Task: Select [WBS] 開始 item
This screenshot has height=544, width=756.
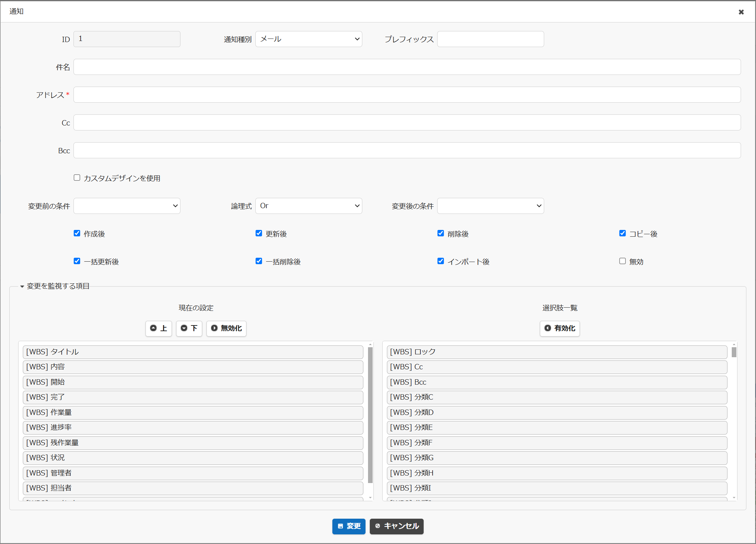Action: (193, 382)
